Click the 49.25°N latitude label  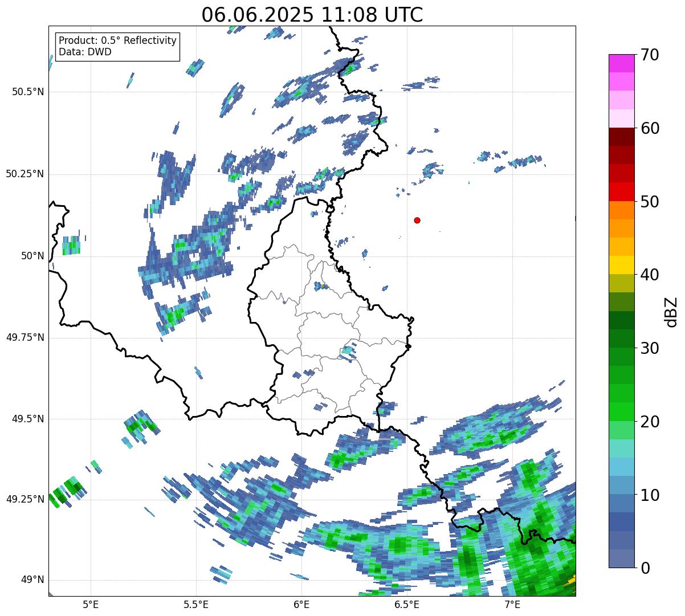click(x=25, y=499)
